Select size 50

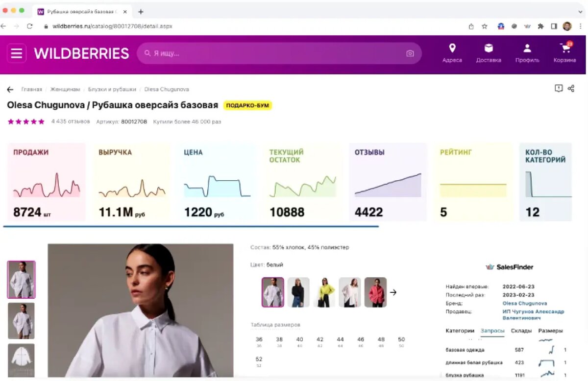point(401,341)
